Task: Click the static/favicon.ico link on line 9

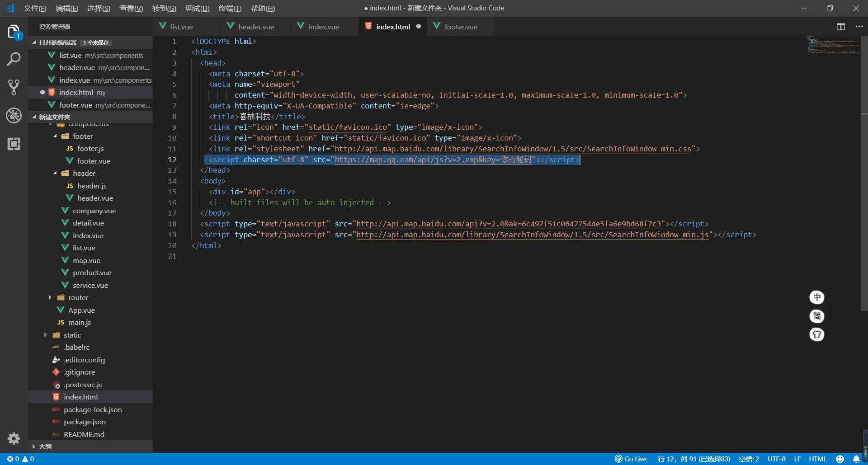Action: coord(348,127)
